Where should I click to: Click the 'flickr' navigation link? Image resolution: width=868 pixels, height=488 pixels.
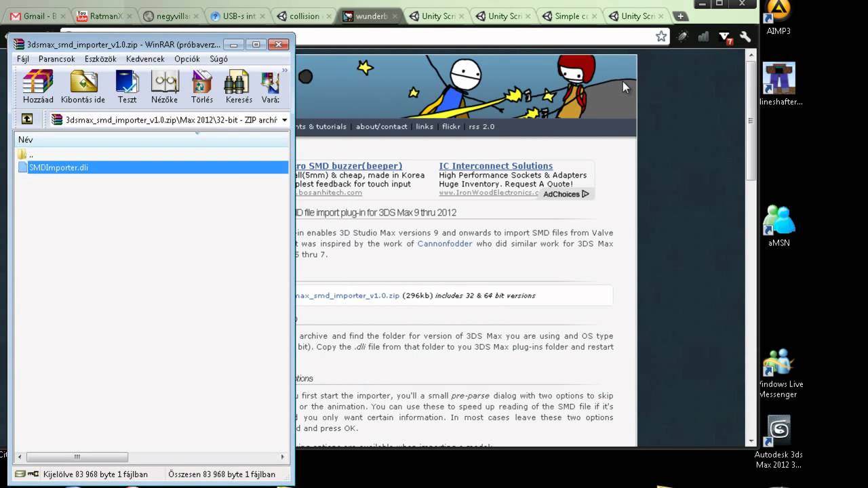pos(451,127)
